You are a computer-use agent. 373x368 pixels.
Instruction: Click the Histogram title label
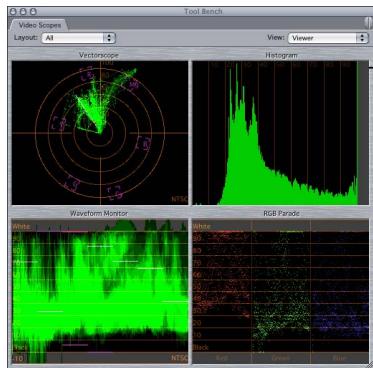[x=281, y=55]
